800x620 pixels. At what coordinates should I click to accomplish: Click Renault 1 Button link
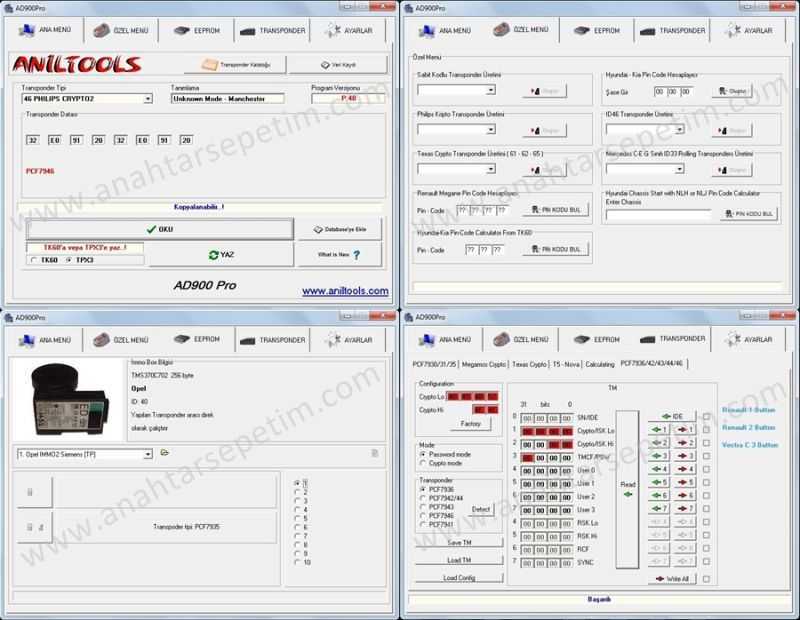[748, 410]
